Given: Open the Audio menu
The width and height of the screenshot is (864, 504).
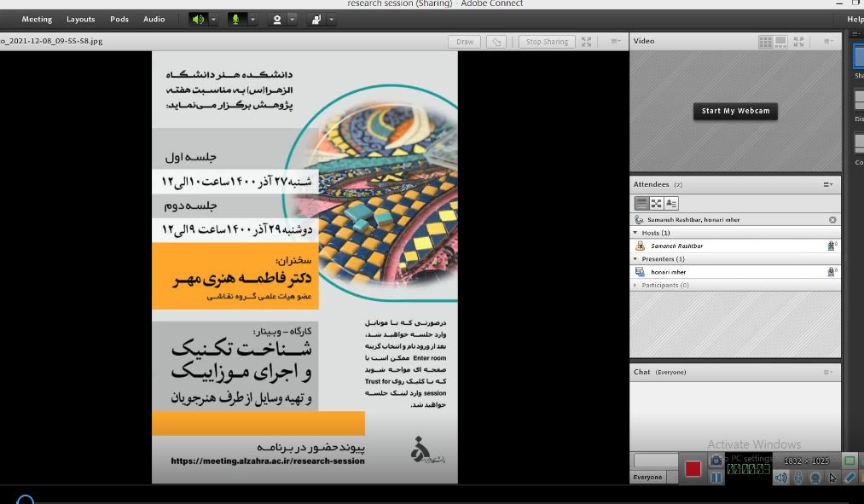Looking at the screenshot, I should (x=154, y=20).
